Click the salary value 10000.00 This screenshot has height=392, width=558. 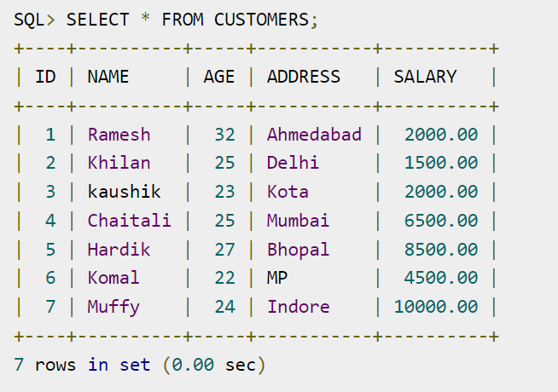click(x=436, y=307)
